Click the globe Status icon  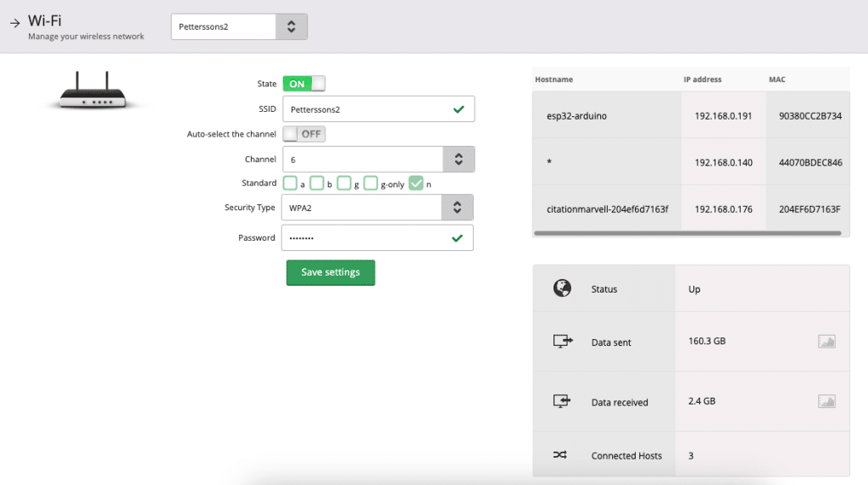(561, 288)
